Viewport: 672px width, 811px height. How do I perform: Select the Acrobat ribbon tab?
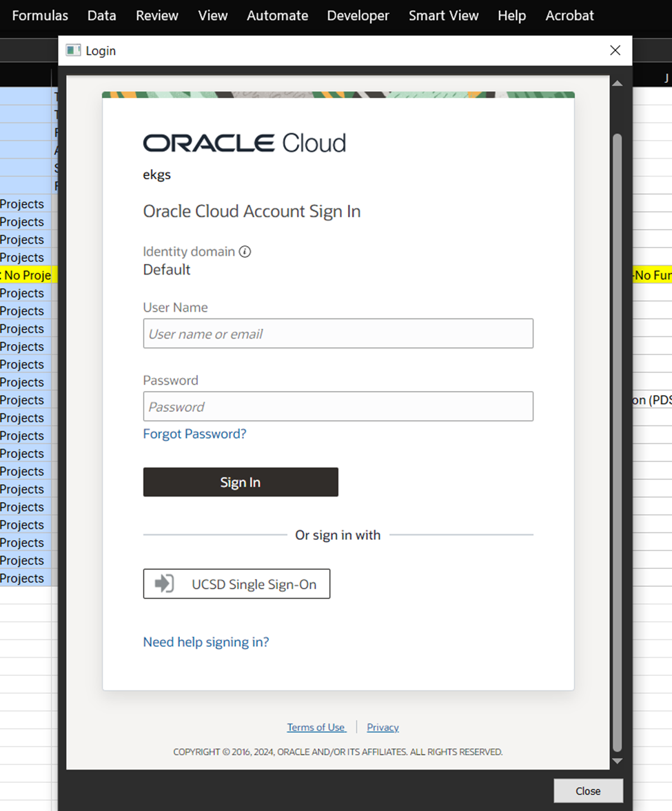point(569,15)
